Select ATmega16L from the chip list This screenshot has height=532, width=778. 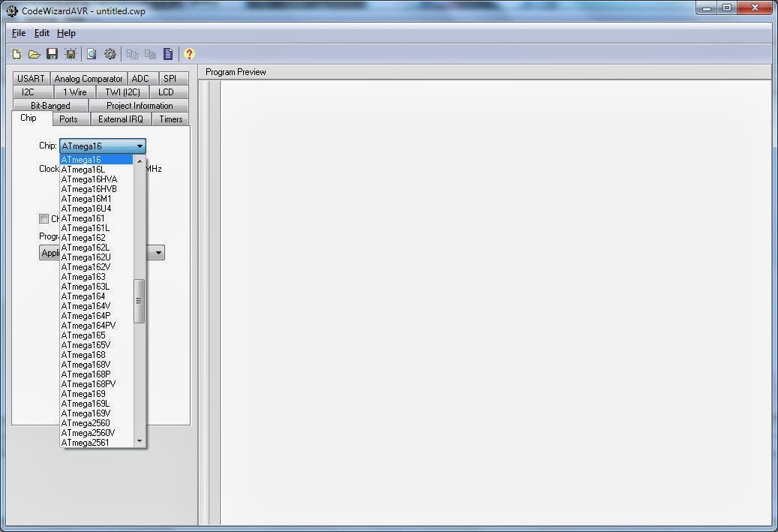tap(96, 170)
